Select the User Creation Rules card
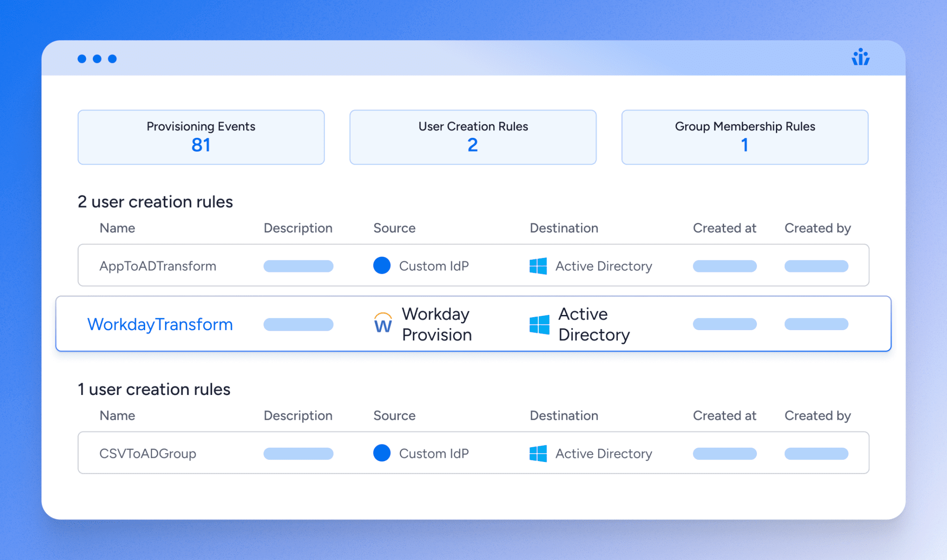 pyautogui.click(x=473, y=137)
